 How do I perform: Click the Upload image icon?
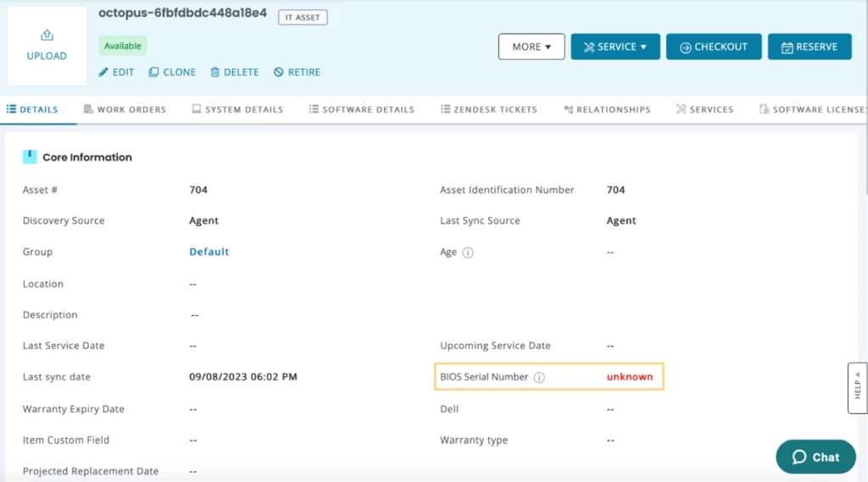[x=47, y=36]
